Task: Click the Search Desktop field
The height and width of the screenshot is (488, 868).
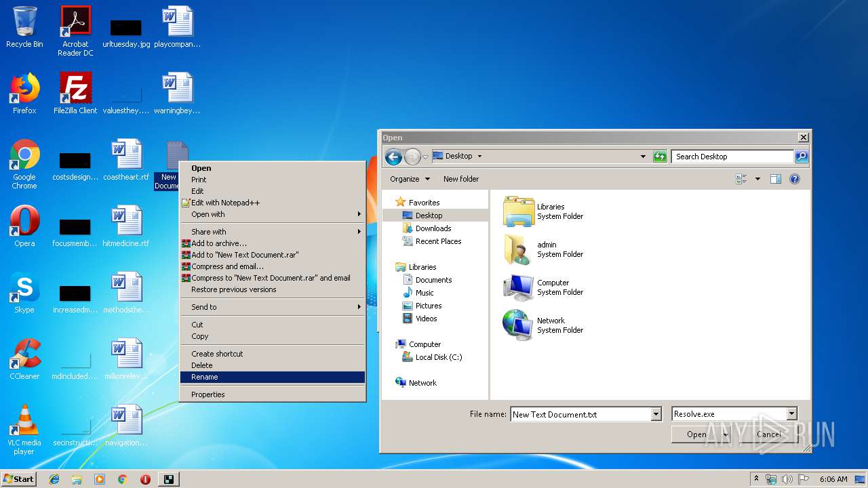Action: [x=732, y=157]
